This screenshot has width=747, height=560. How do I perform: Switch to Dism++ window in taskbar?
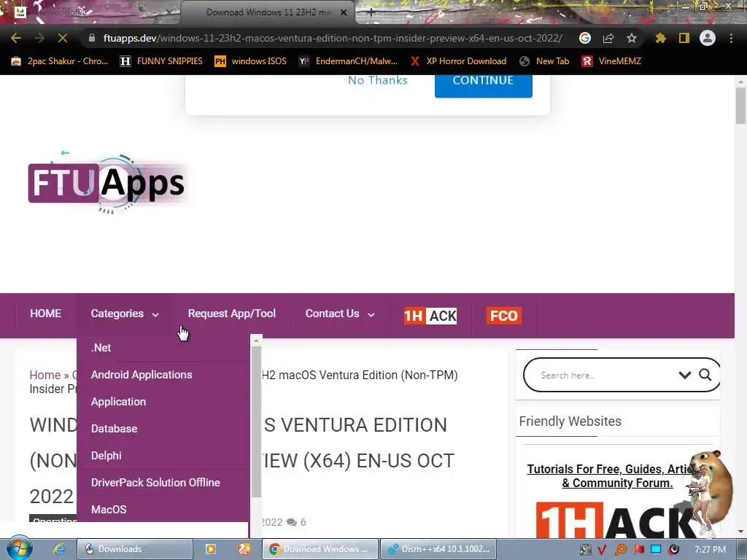tap(438, 549)
